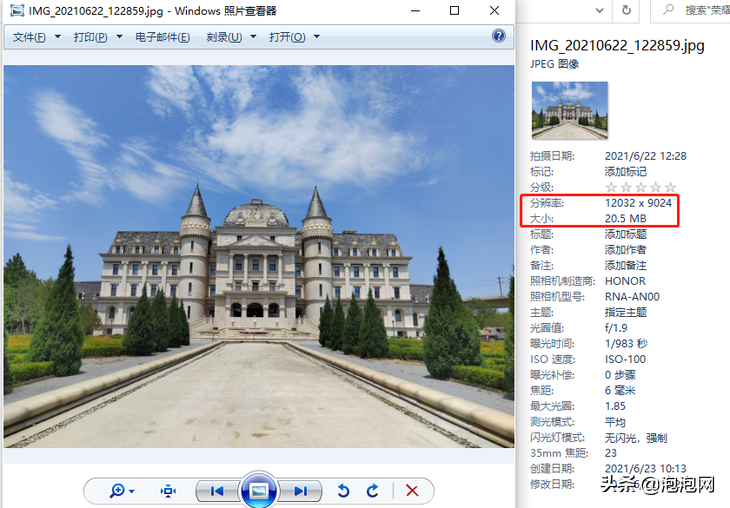The width and height of the screenshot is (730, 508).
Task: Set a five star rating
Action: 670,187
